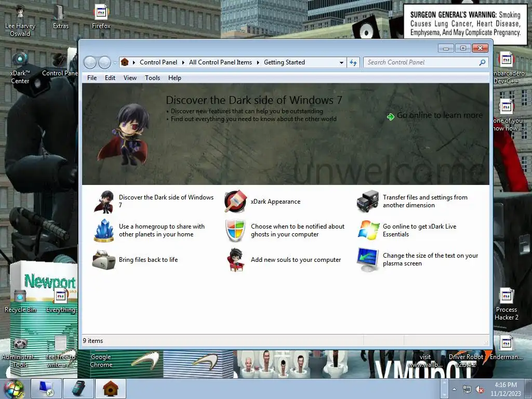Viewport: 532px width, 399px height.
Task: Click the muted volume tray icon
Action: [x=480, y=390]
